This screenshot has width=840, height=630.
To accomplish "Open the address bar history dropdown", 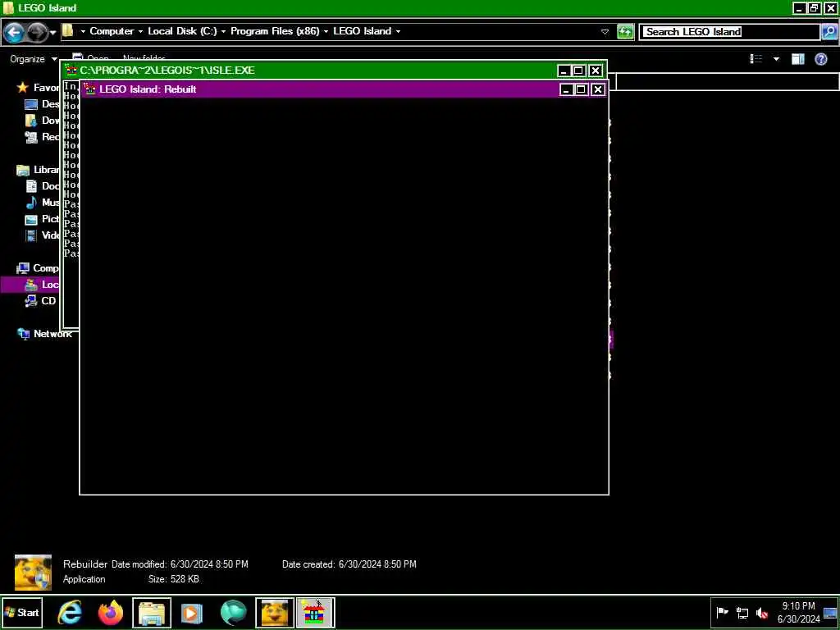I will (605, 32).
